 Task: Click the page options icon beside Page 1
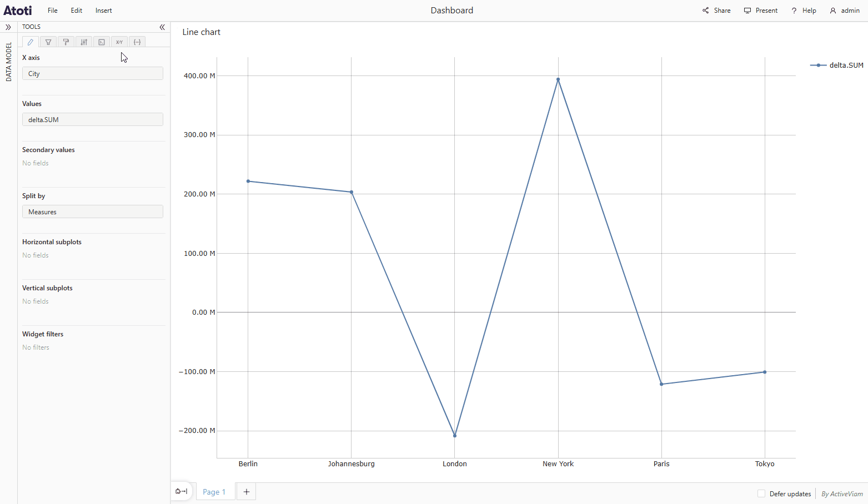click(180, 491)
